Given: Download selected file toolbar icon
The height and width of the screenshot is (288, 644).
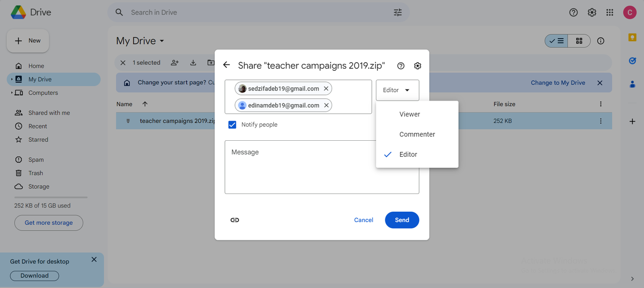Looking at the screenshot, I should coord(193,63).
